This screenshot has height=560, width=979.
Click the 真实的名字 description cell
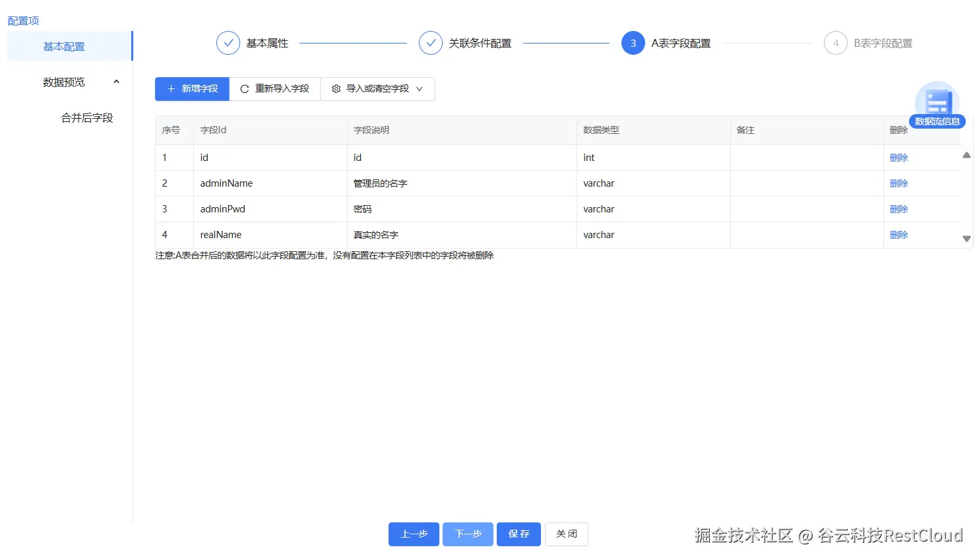462,235
